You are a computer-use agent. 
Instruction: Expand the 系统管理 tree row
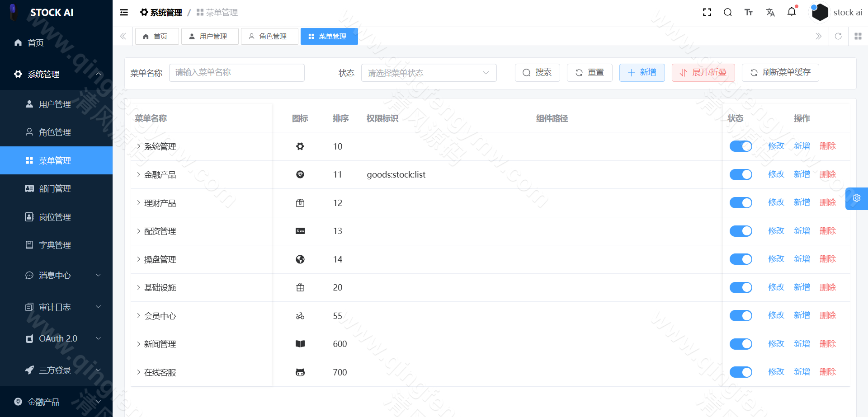point(138,146)
